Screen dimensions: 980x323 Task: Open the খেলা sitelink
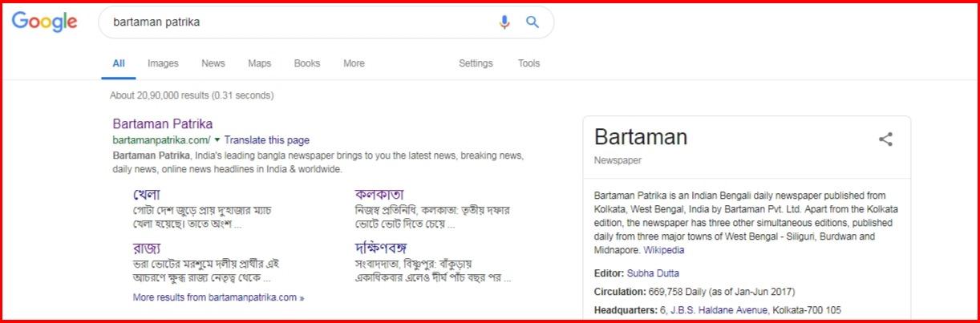pyautogui.click(x=147, y=194)
